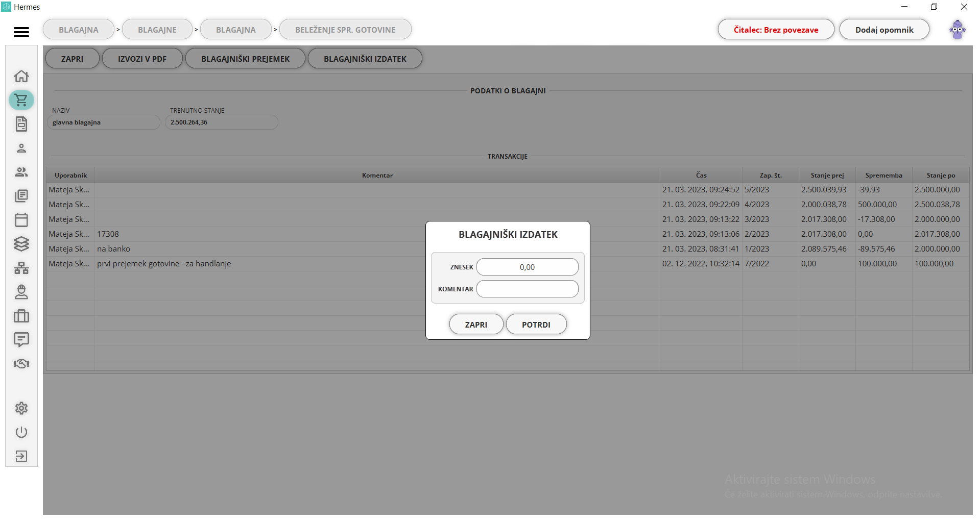Sort by the Sprememba column header
Viewport: 980px width, 524px height.
(884, 175)
